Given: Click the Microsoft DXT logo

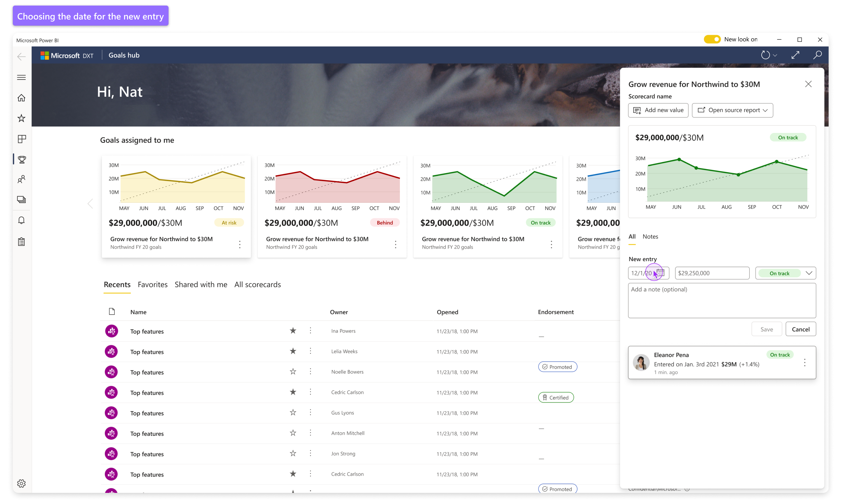Looking at the screenshot, I should (x=67, y=55).
